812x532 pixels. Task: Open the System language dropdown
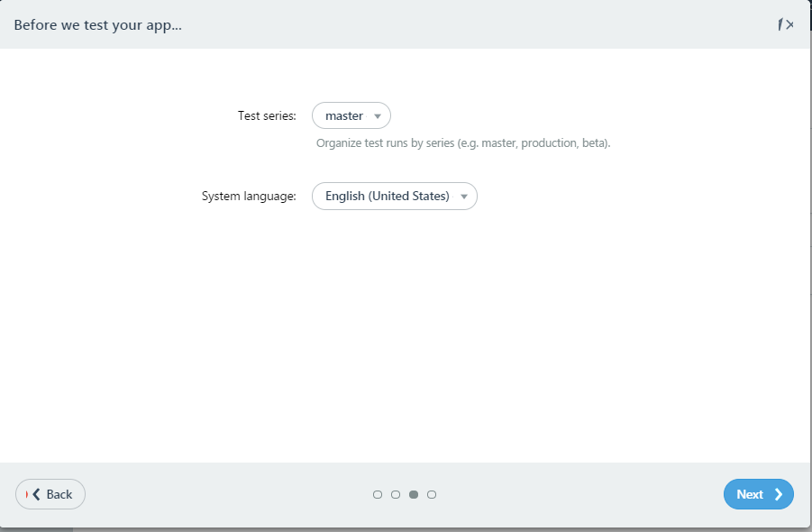pos(394,196)
